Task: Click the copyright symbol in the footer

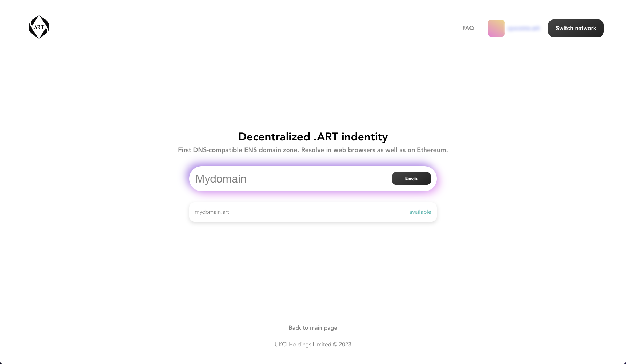Action: click(335, 345)
